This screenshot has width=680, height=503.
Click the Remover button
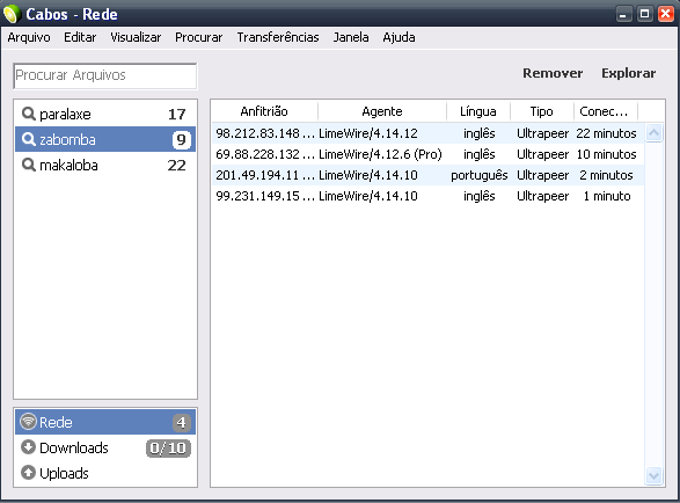(x=552, y=73)
